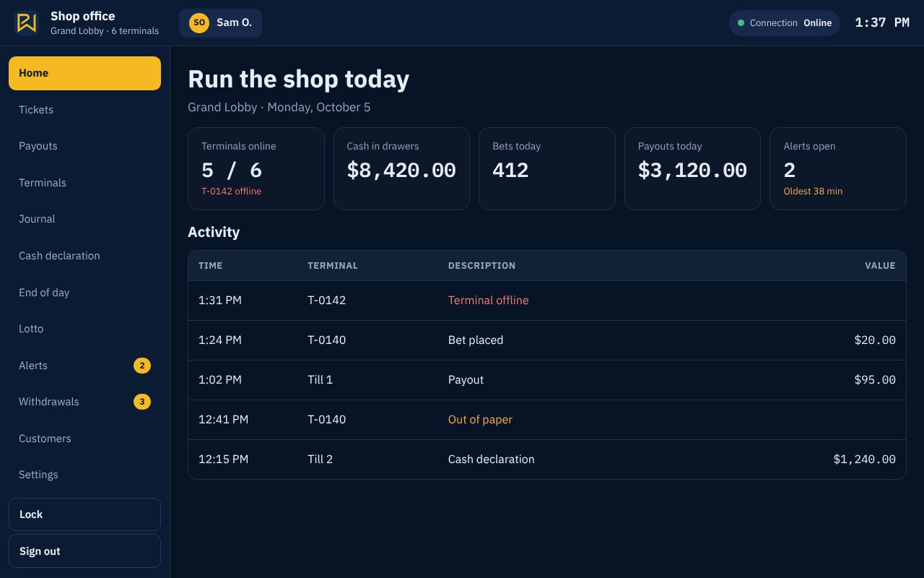Click the SO avatar badge
The height and width of the screenshot is (578, 924).
199,22
